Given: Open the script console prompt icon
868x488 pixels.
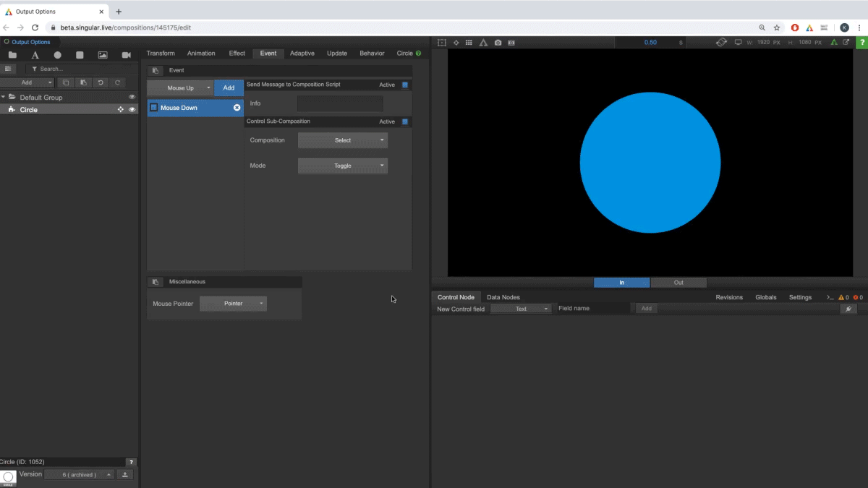Looking at the screenshot, I should [x=830, y=297].
